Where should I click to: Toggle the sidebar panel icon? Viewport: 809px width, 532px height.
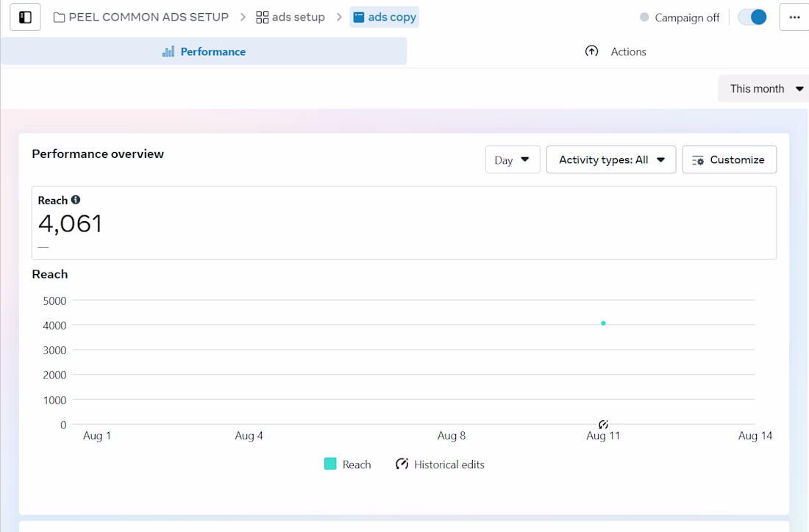pos(25,17)
